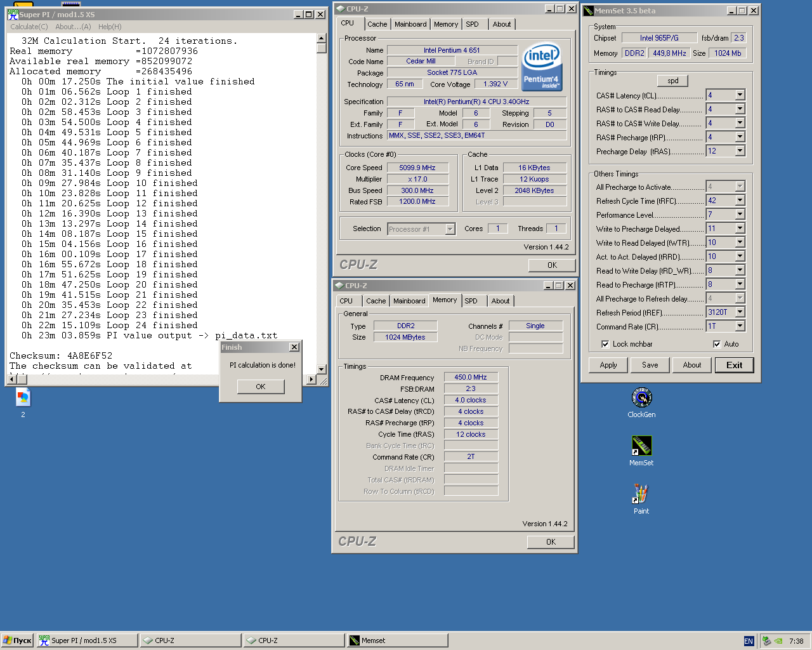This screenshot has width=812, height=650.
Task: Open the Help(H) menu in Super PI
Action: (110, 27)
